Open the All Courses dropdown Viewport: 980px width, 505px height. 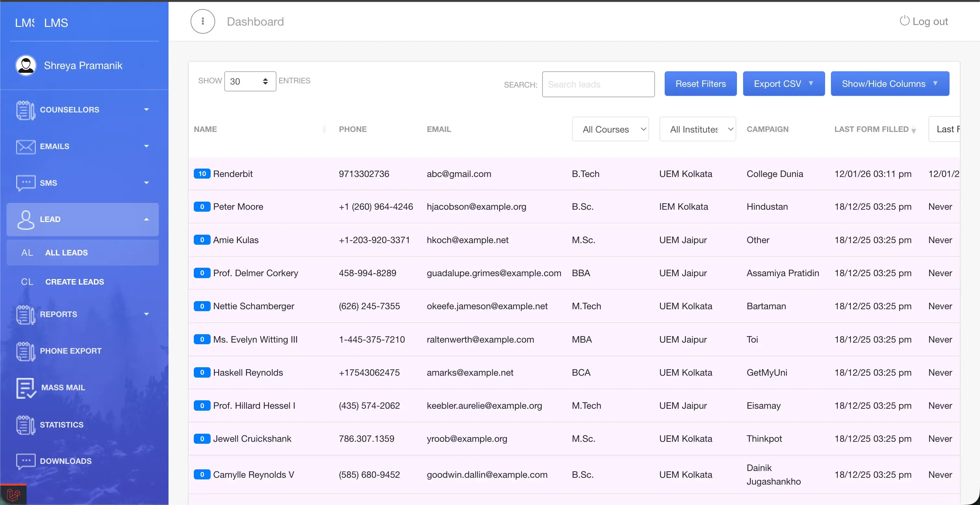tap(610, 129)
